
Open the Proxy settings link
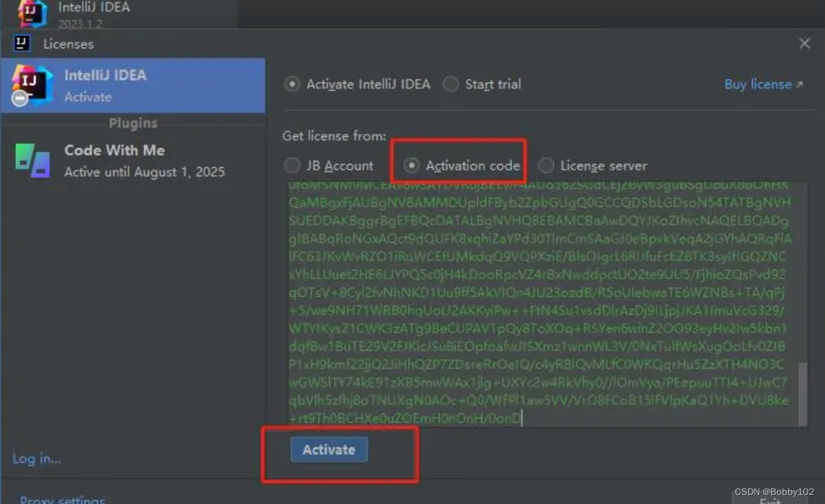click(x=62, y=499)
